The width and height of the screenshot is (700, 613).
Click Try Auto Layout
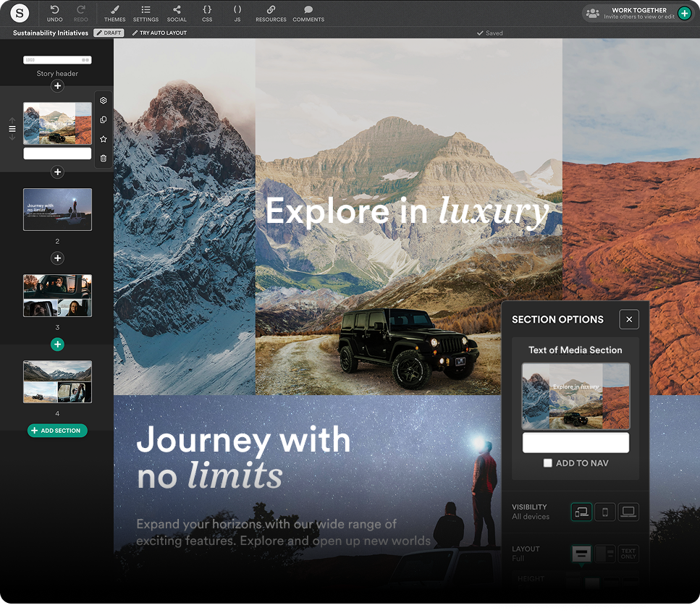pyautogui.click(x=159, y=33)
